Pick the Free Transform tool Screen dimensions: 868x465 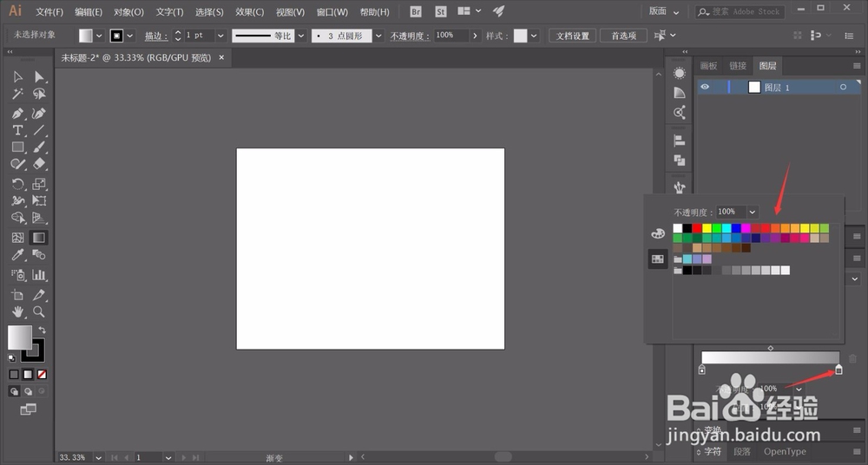[39, 200]
